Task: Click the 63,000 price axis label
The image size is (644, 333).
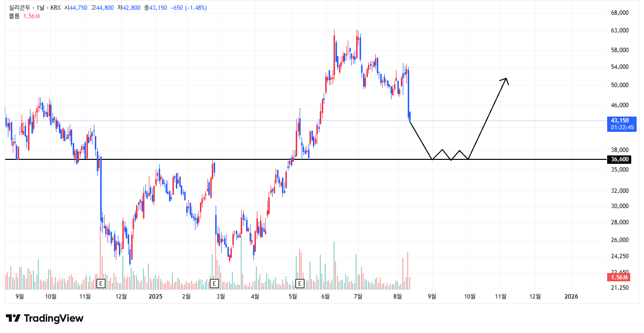Action: click(x=620, y=30)
